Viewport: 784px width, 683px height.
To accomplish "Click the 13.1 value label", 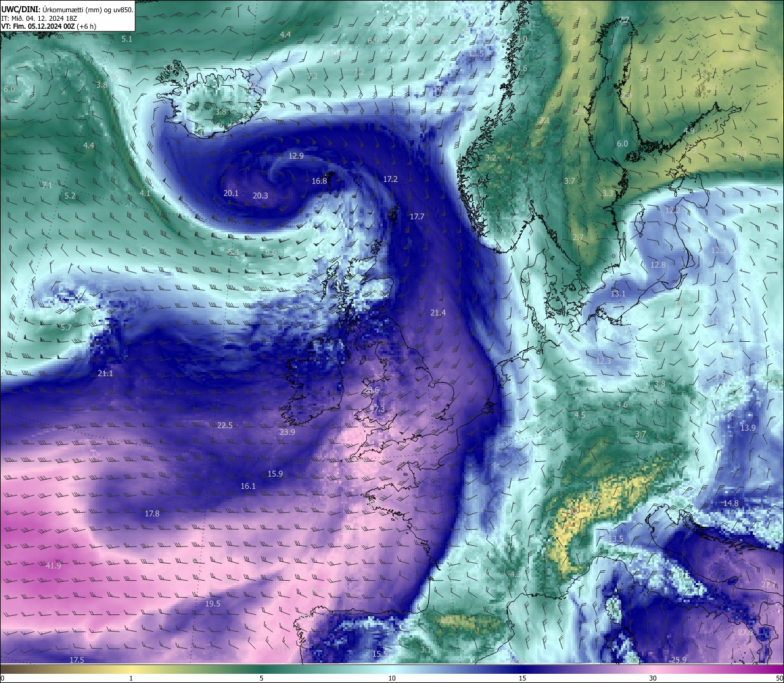I will point(618,294).
